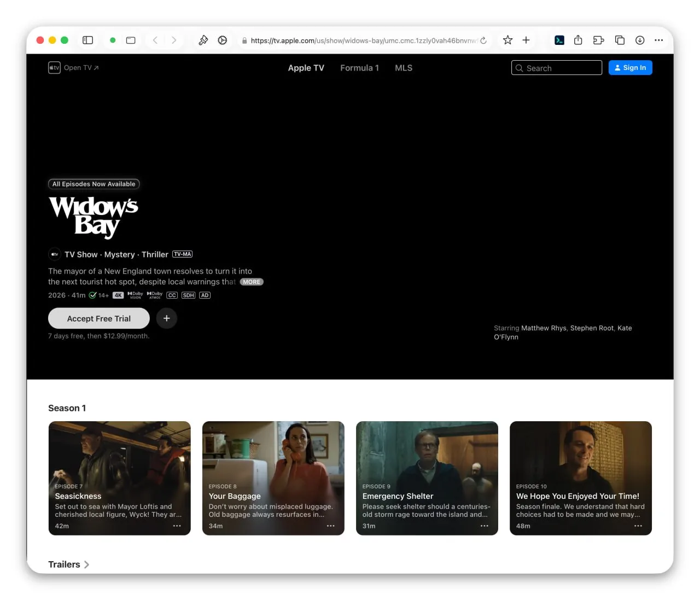
Task: Add the show to Up Next with plus
Action: [167, 318]
